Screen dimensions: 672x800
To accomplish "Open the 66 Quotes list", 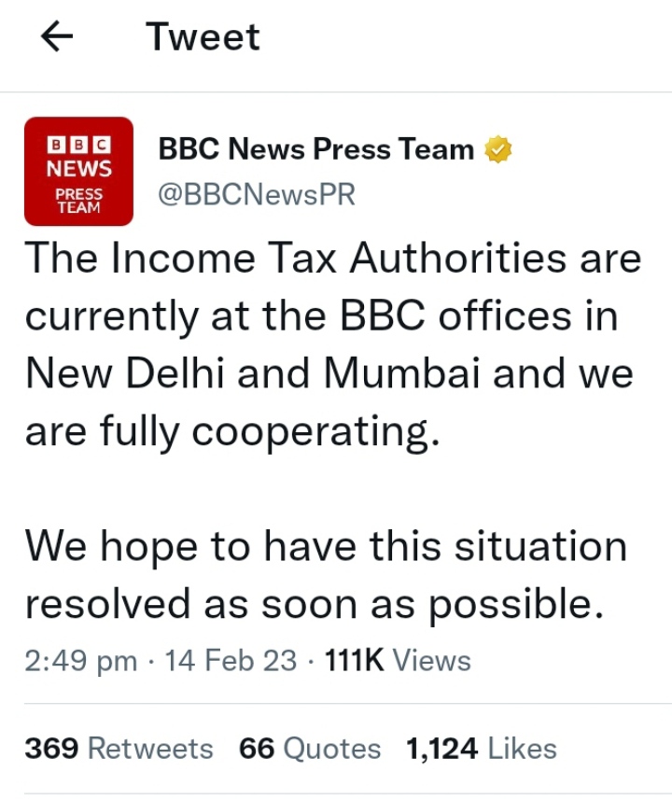I will click(310, 749).
